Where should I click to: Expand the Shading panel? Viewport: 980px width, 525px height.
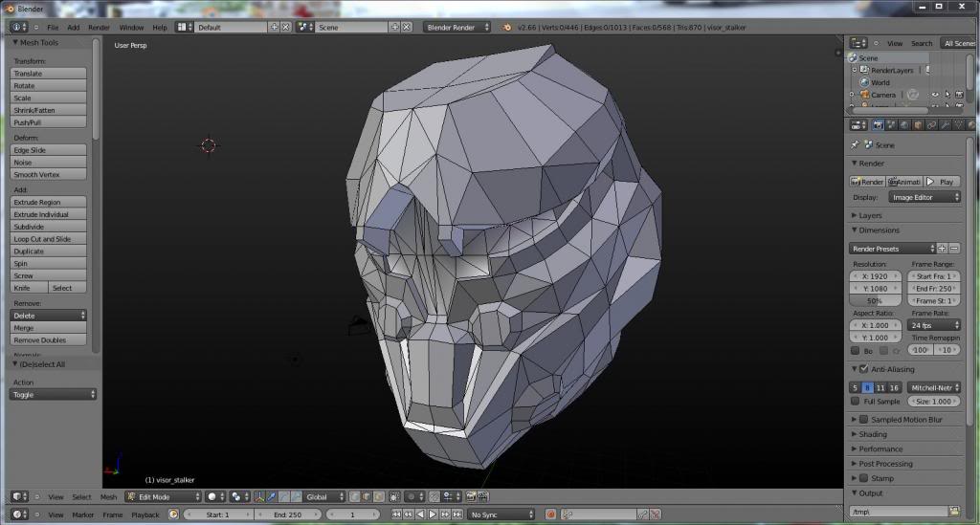pyautogui.click(x=873, y=434)
